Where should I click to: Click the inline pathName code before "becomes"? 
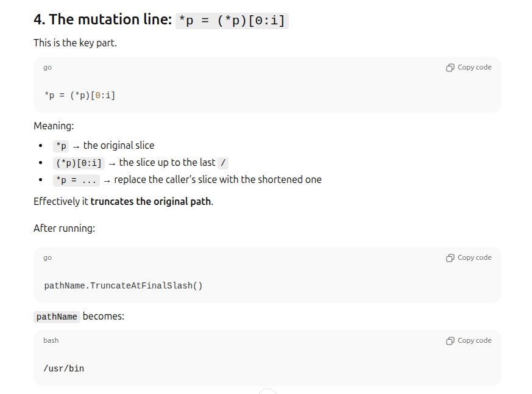coord(57,317)
